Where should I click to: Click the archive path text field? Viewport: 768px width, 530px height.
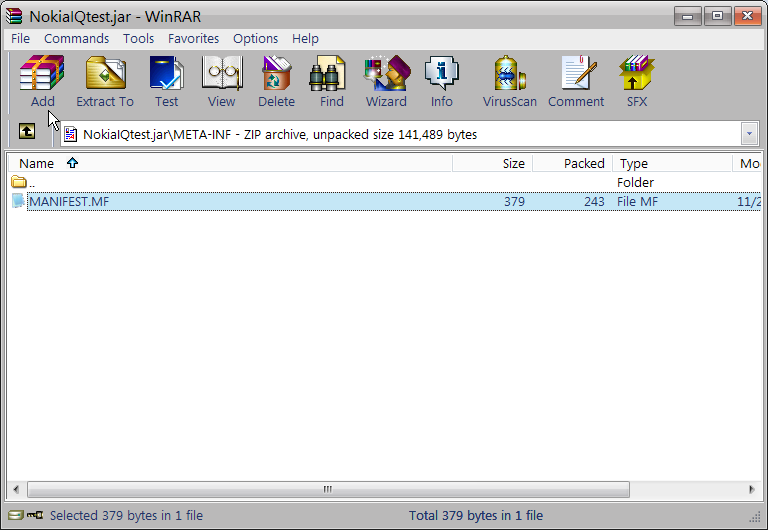click(401, 134)
